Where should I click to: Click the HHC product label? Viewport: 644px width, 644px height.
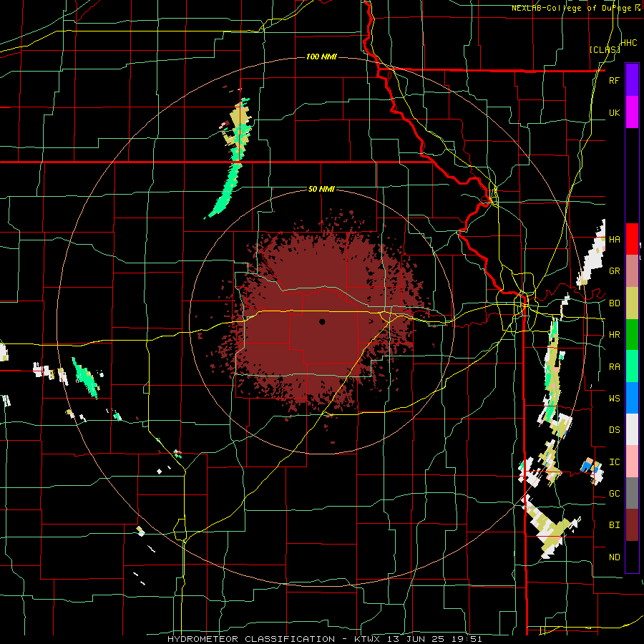[629, 43]
